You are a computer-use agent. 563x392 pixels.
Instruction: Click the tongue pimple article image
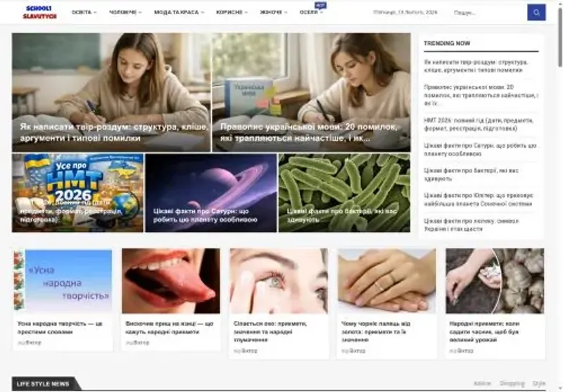170,280
